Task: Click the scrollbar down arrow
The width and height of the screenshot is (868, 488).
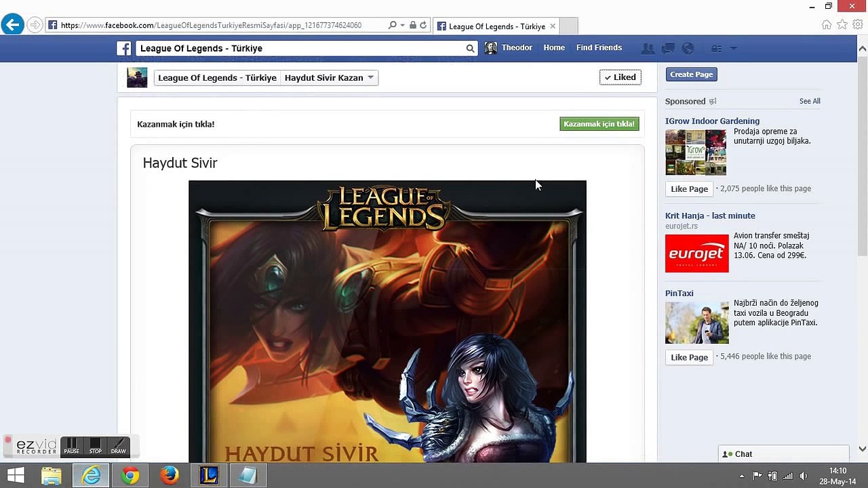Action: tap(863, 449)
